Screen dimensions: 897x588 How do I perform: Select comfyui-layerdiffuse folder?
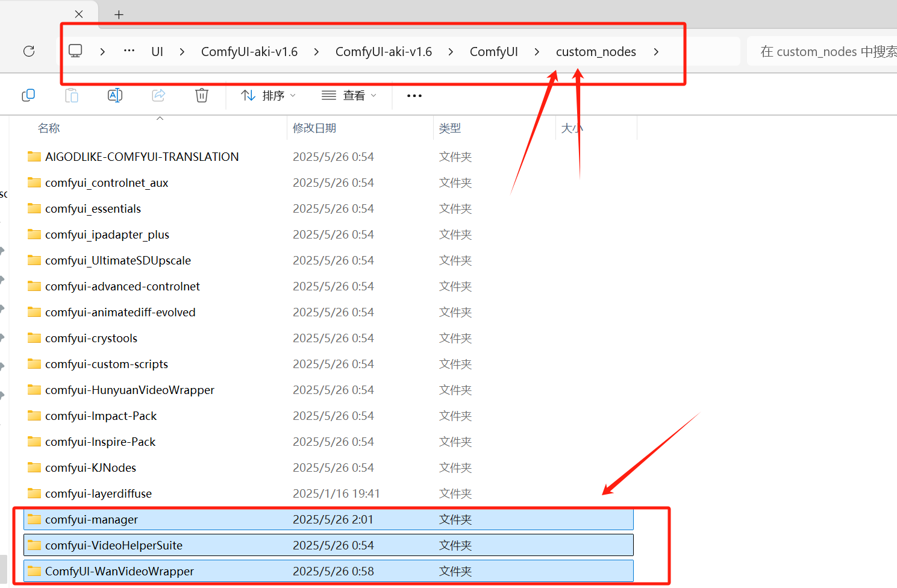pyautogui.click(x=98, y=493)
